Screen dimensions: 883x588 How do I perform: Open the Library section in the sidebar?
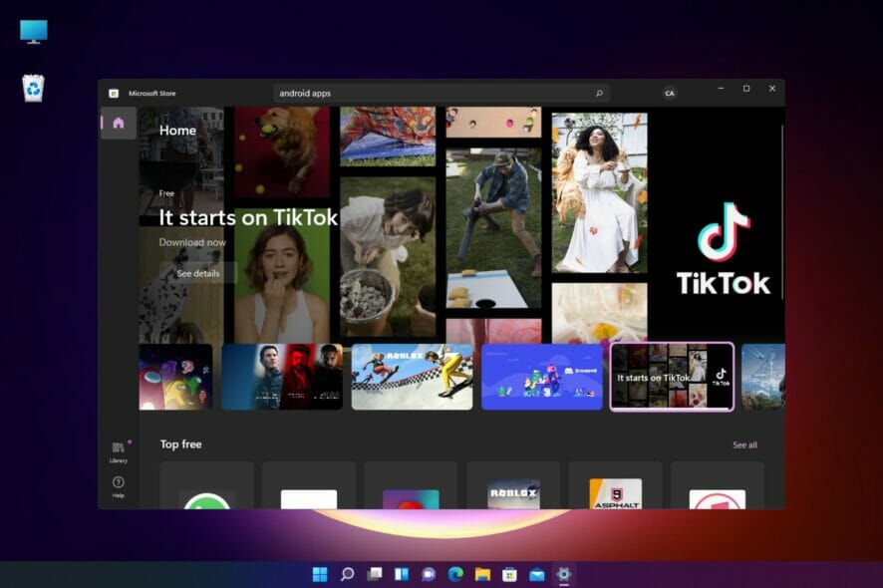coord(119,452)
